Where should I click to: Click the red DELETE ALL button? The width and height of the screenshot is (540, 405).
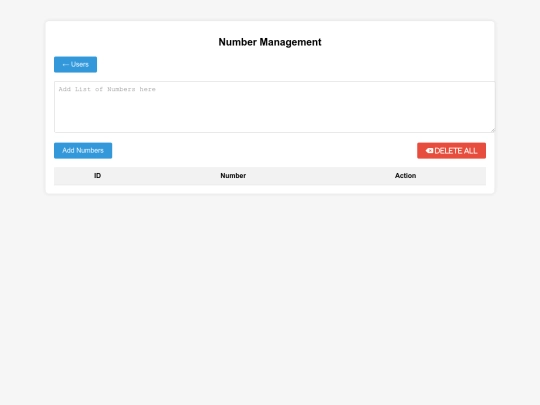[451, 150]
